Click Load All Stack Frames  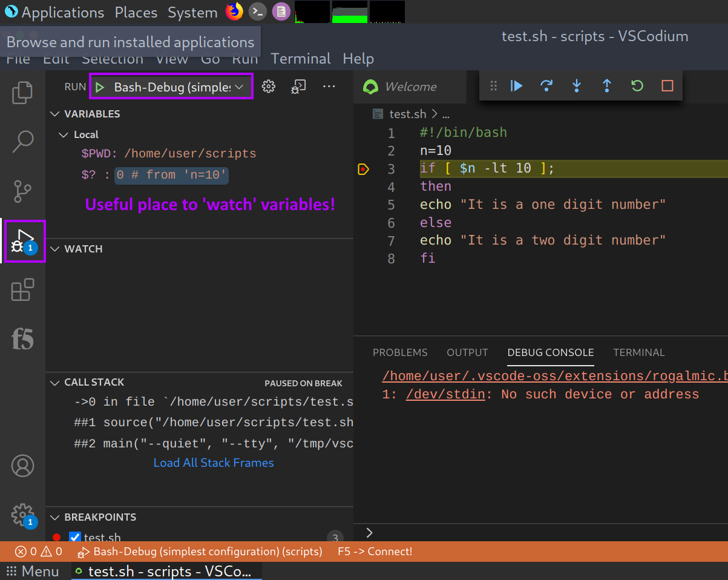pyautogui.click(x=214, y=463)
